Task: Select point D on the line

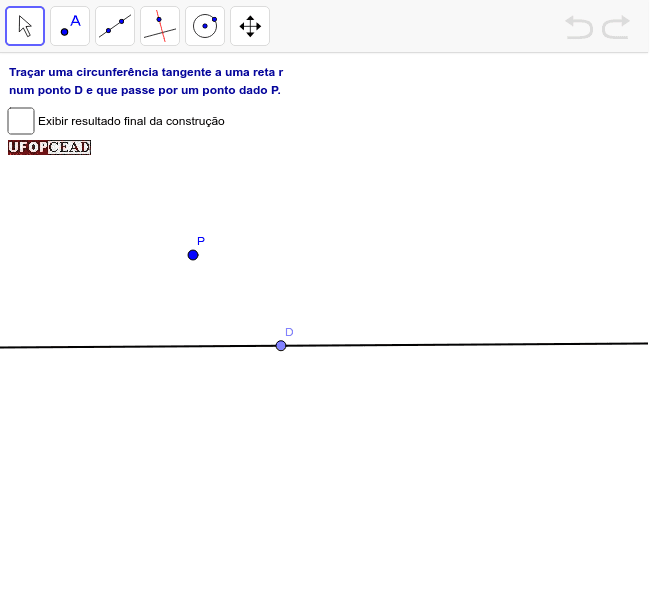Action: coord(281,345)
